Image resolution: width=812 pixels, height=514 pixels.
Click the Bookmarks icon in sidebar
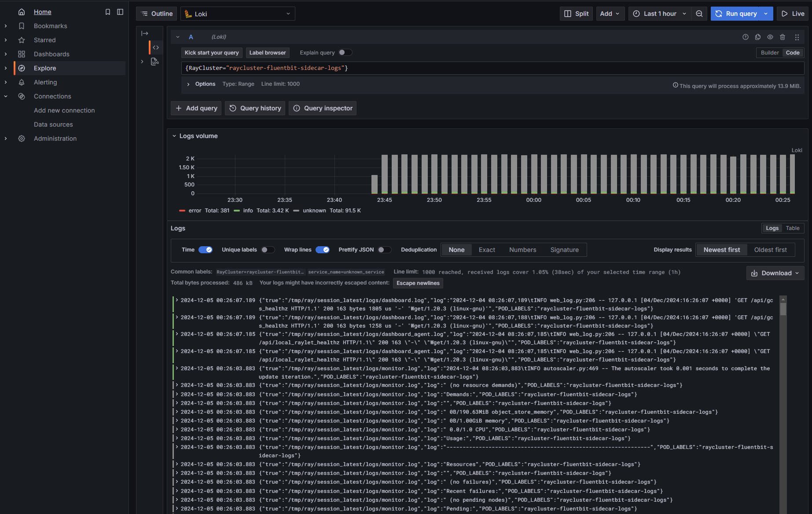click(x=22, y=26)
